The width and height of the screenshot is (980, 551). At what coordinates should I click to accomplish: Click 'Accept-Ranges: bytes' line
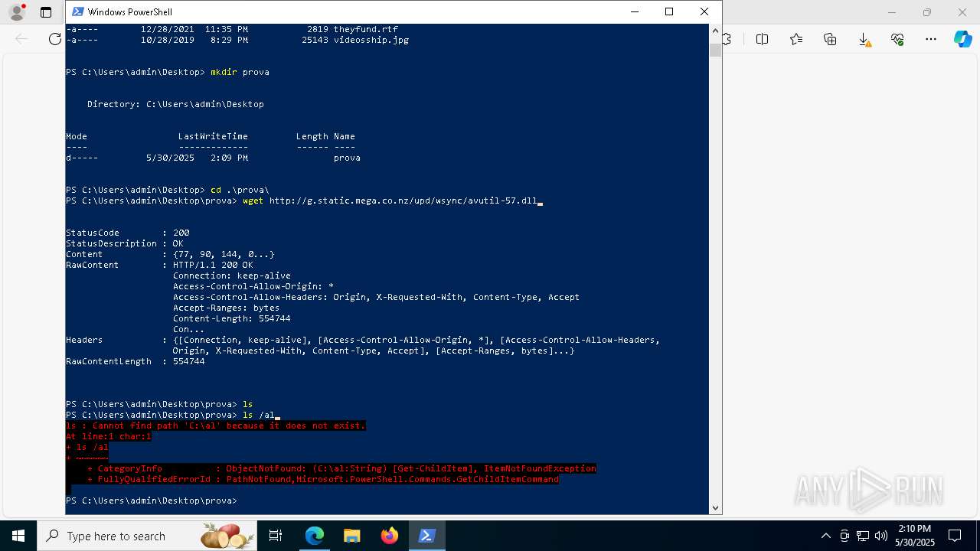coord(226,308)
